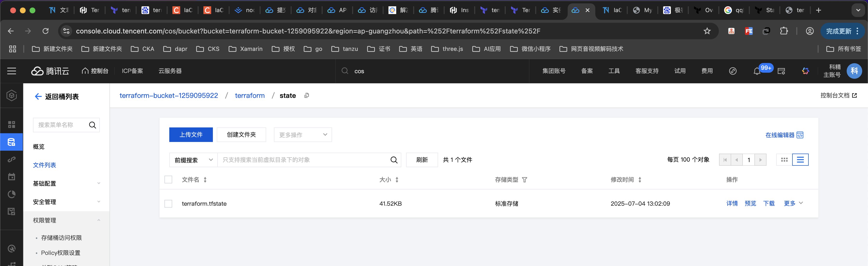Viewport: 868px width, 266px height.
Task: Open the calendar icon in left sidebar
Action: click(12, 177)
